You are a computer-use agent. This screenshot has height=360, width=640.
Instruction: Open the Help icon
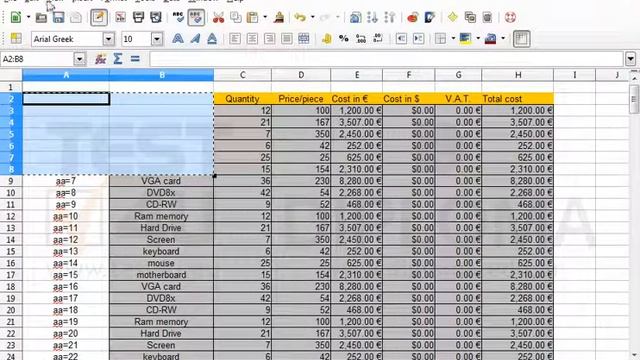coord(510,18)
